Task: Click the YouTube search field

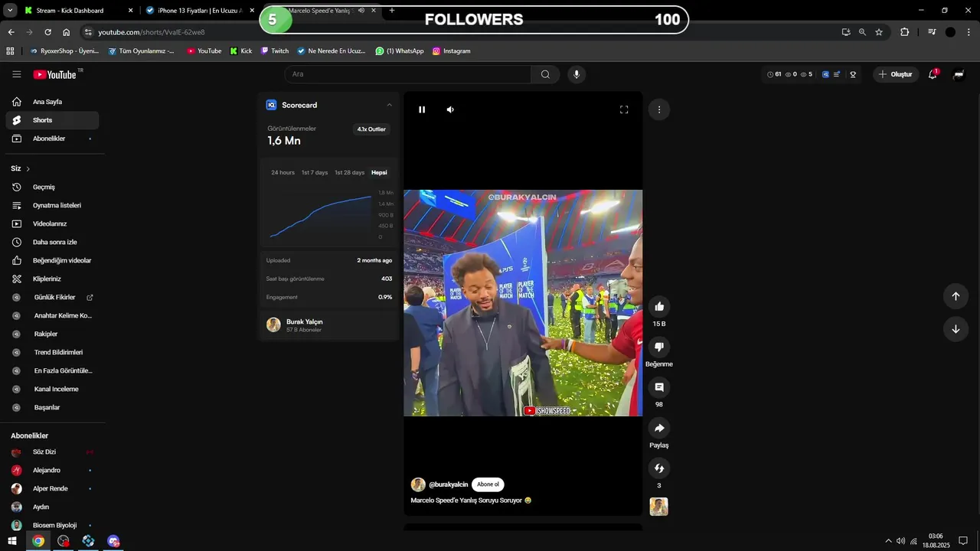Action: pyautogui.click(x=407, y=74)
